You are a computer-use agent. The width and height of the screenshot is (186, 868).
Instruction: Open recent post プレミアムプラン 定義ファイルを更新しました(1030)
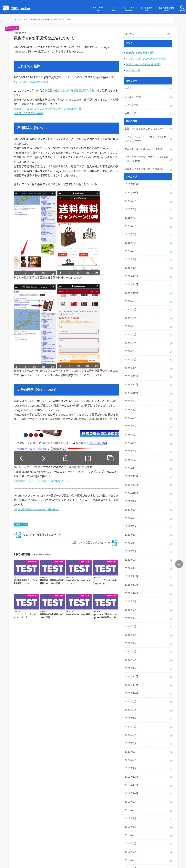pyautogui.click(x=148, y=139)
